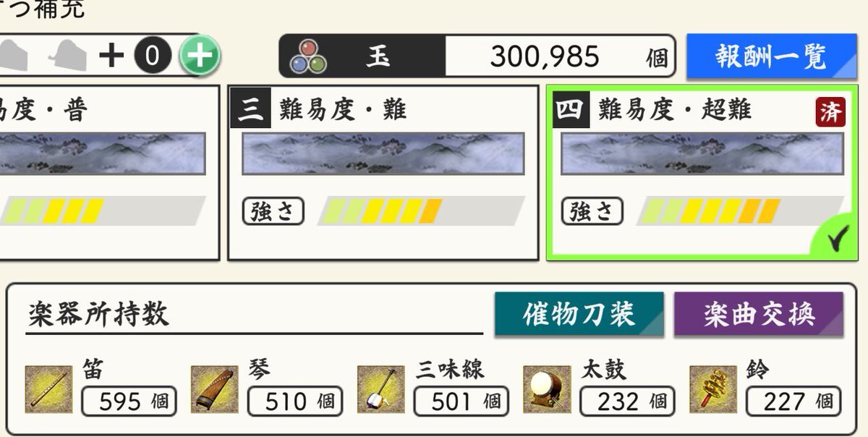Open the 報酬一覧 rewards list

pyautogui.click(x=772, y=56)
